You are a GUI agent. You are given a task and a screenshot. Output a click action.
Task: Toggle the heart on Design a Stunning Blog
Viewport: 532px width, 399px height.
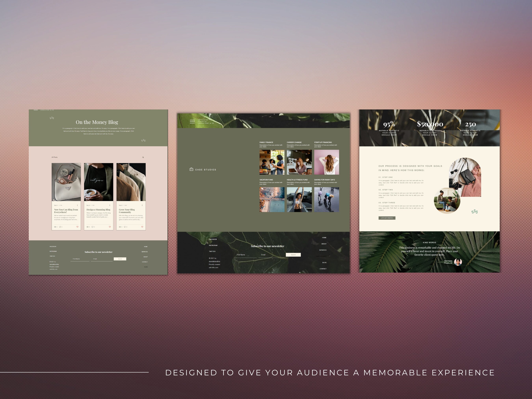click(x=110, y=227)
